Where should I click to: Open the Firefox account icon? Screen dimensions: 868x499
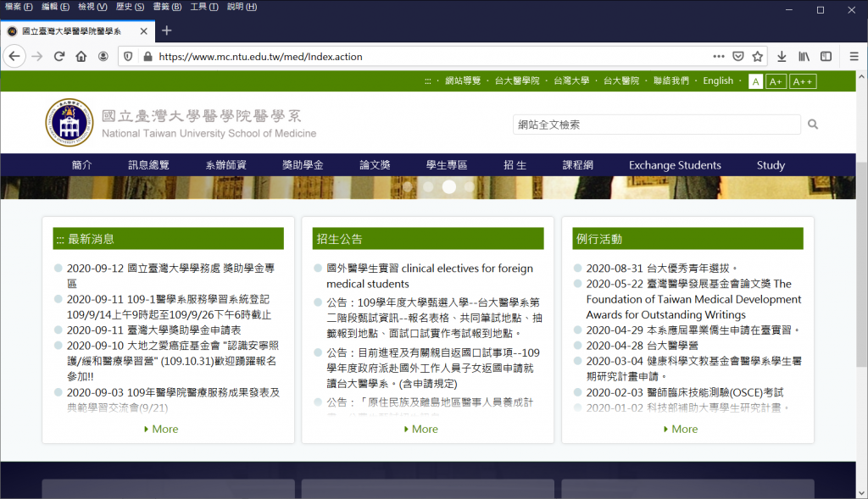coord(103,57)
